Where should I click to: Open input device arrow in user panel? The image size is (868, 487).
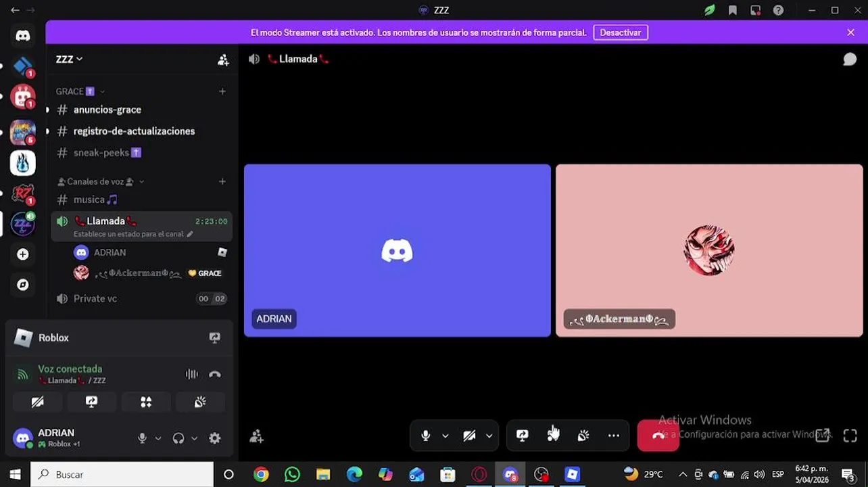pos(158,438)
